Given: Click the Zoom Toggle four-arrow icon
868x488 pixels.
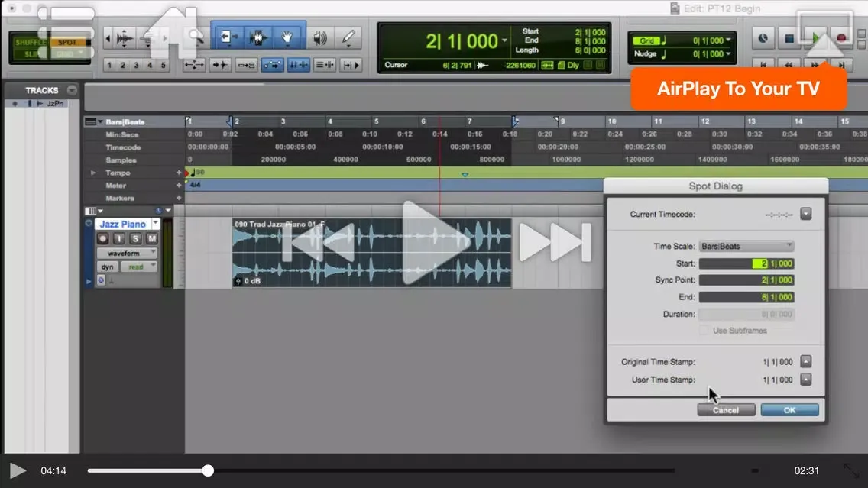Looking at the screenshot, I should coord(194,65).
